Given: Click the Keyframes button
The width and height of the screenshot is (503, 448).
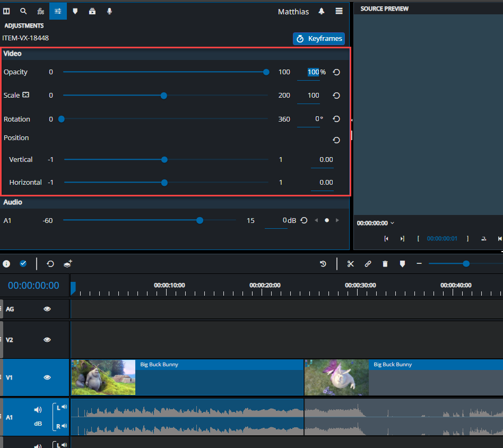Looking at the screenshot, I should tap(318, 39).
